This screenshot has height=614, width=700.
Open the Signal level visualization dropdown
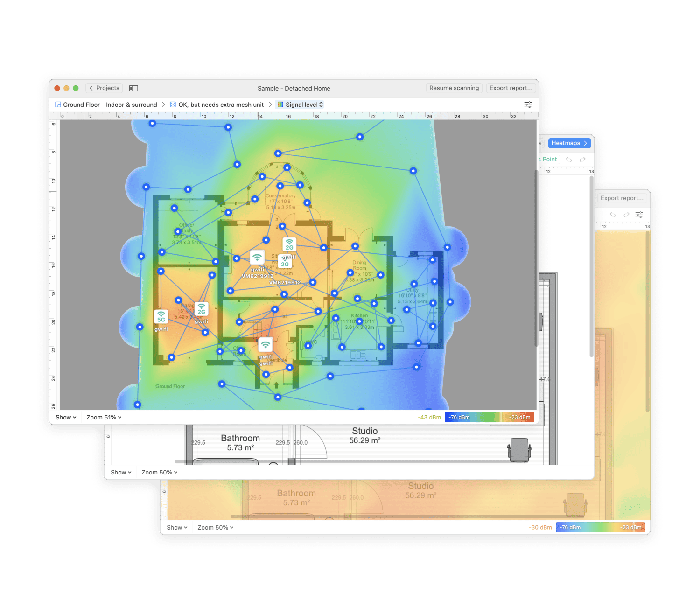point(301,105)
